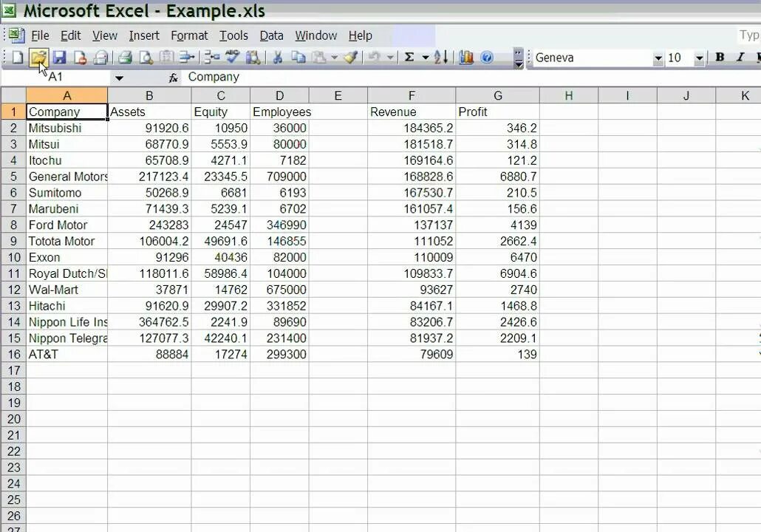Image resolution: width=761 pixels, height=532 pixels.
Task: Select the Profit header cell
Action: pos(497,112)
